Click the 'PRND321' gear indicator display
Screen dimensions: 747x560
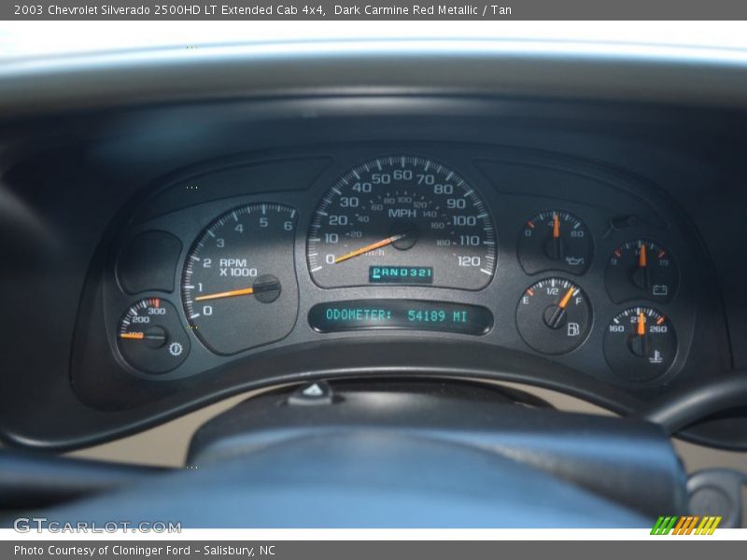click(402, 273)
